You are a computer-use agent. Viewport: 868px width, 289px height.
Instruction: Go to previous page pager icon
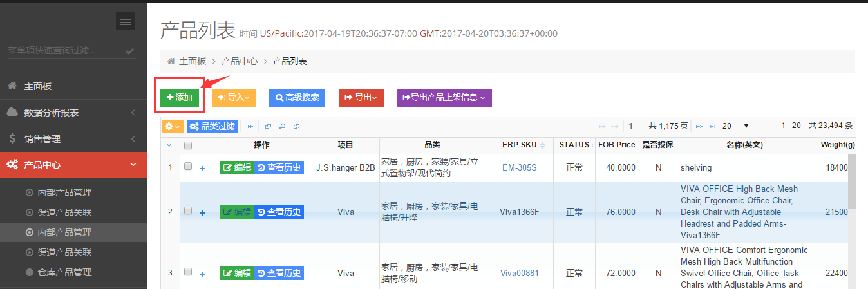(x=615, y=126)
